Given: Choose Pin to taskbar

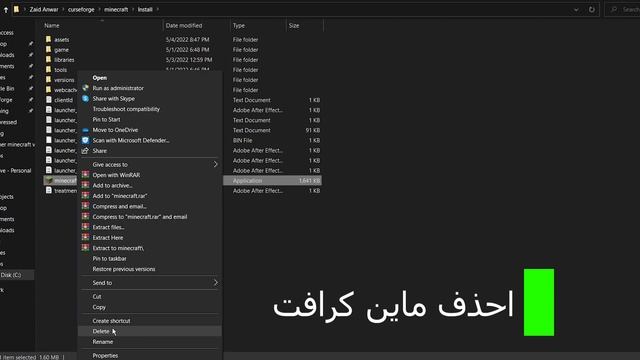Looking at the screenshot, I should 109,259.
